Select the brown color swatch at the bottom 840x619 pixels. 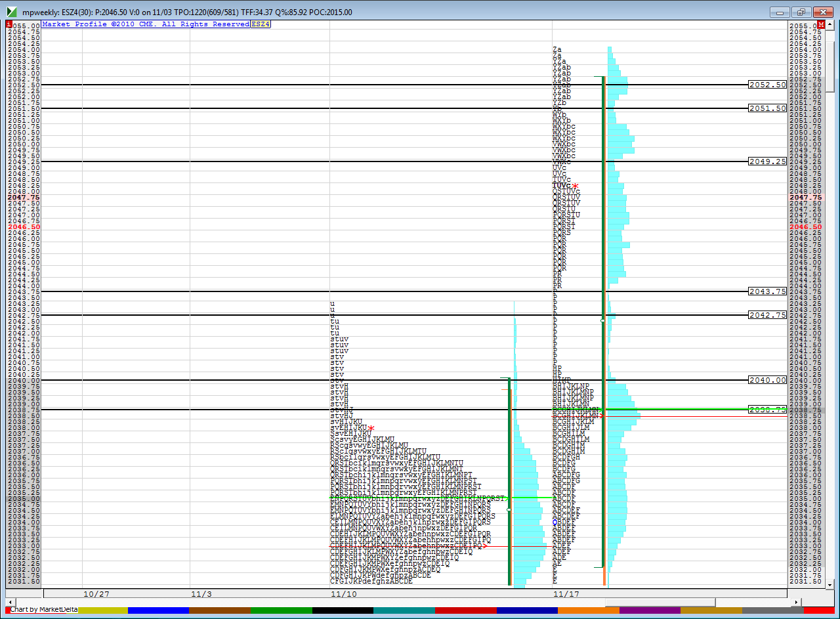[220, 610]
